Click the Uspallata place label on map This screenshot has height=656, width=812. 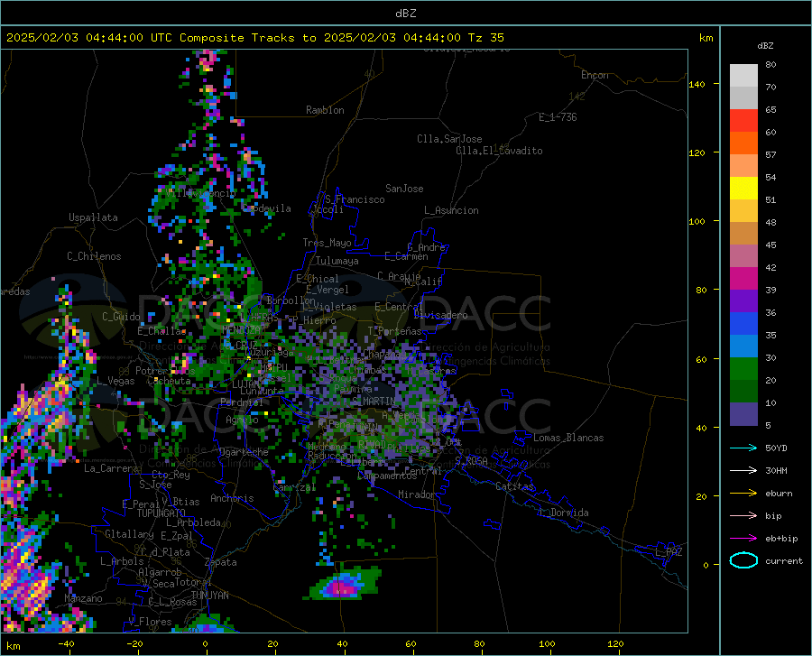click(x=93, y=218)
